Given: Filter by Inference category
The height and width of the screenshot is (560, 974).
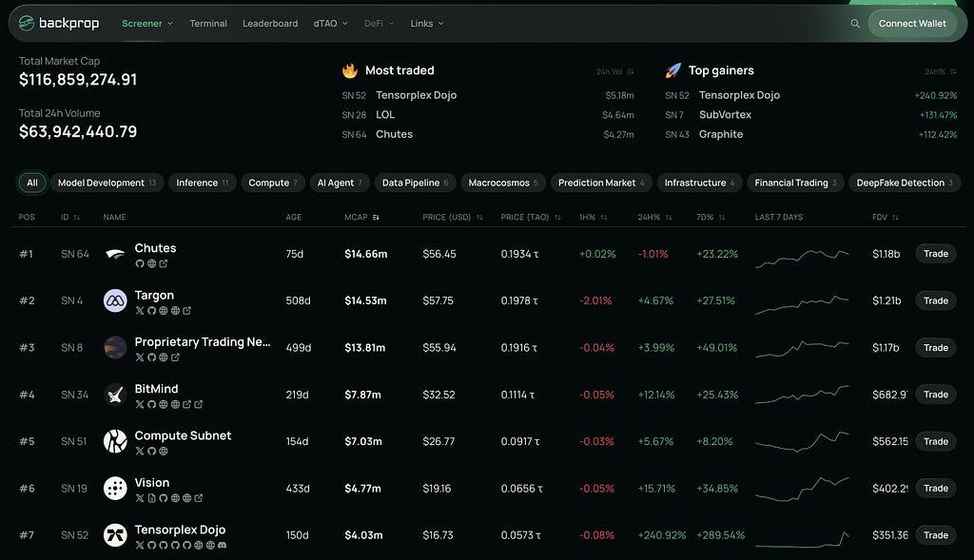Looking at the screenshot, I should pos(203,183).
